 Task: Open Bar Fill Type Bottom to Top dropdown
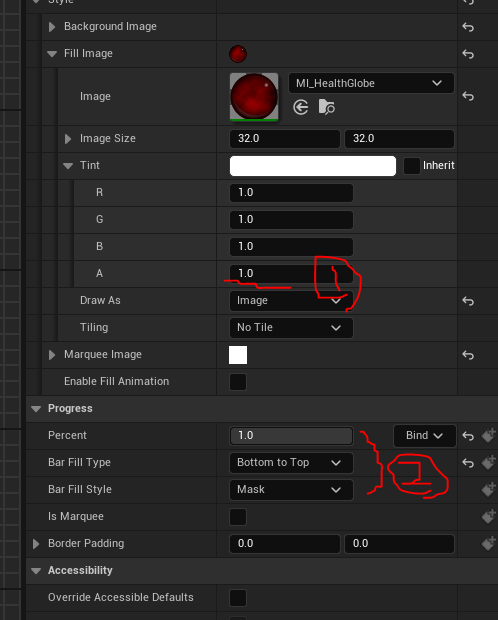291,463
